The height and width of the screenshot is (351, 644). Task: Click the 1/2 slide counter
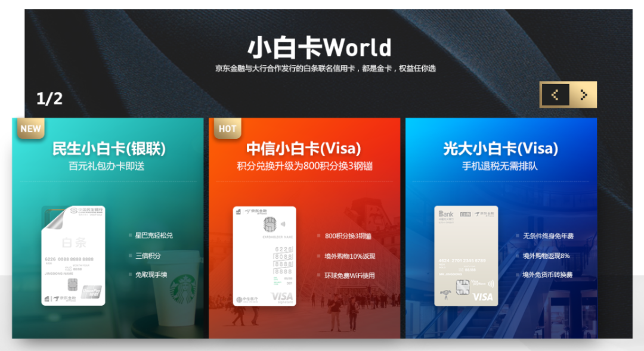(49, 98)
